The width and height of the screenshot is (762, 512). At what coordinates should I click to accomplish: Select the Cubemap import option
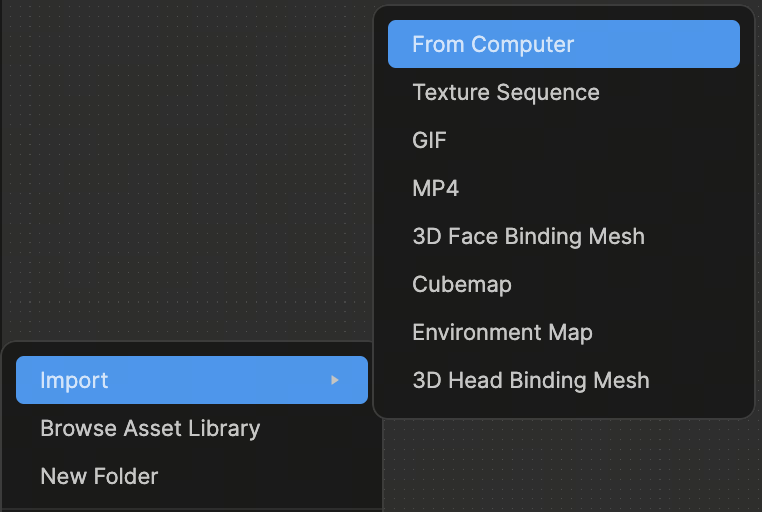[x=462, y=284]
